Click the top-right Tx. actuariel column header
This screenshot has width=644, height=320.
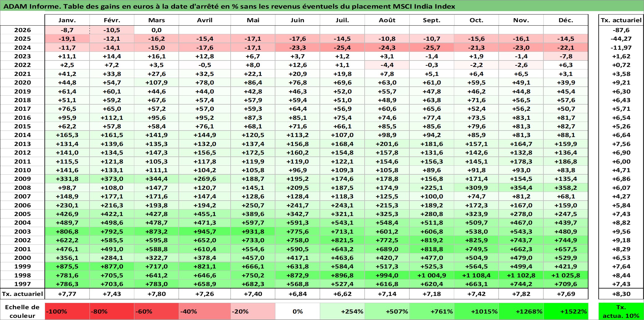pos(621,20)
